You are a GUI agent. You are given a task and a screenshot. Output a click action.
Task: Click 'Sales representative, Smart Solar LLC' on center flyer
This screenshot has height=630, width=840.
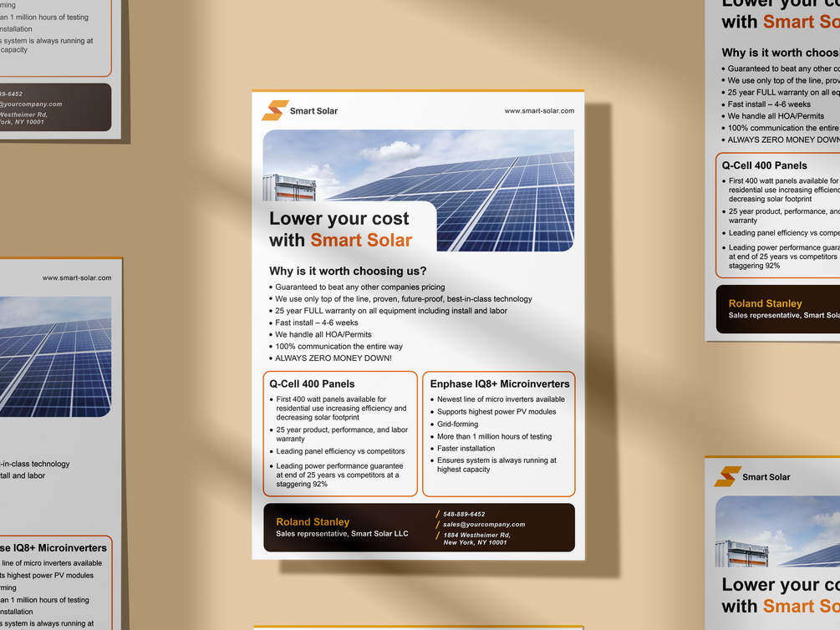pos(342,534)
